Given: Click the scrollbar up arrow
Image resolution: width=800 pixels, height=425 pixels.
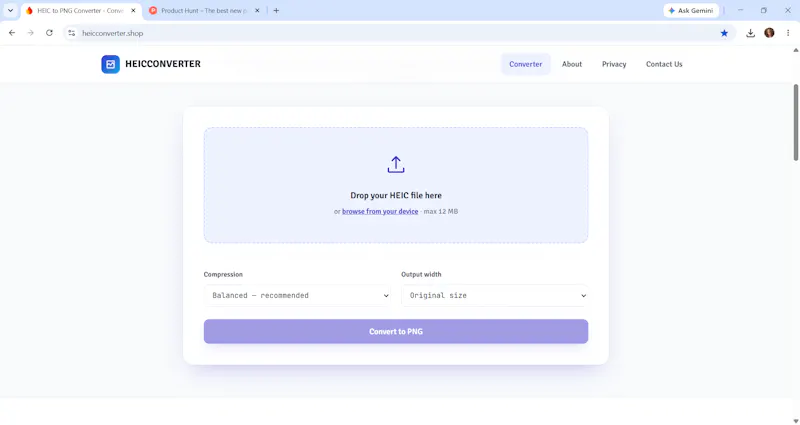Looking at the screenshot, I should pos(796,50).
